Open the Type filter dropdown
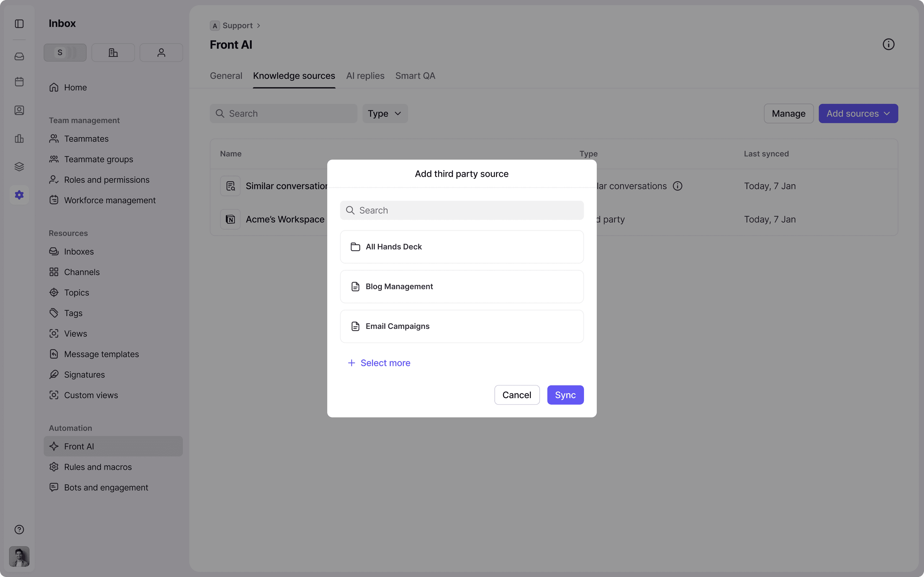The image size is (924, 577). (384, 113)
